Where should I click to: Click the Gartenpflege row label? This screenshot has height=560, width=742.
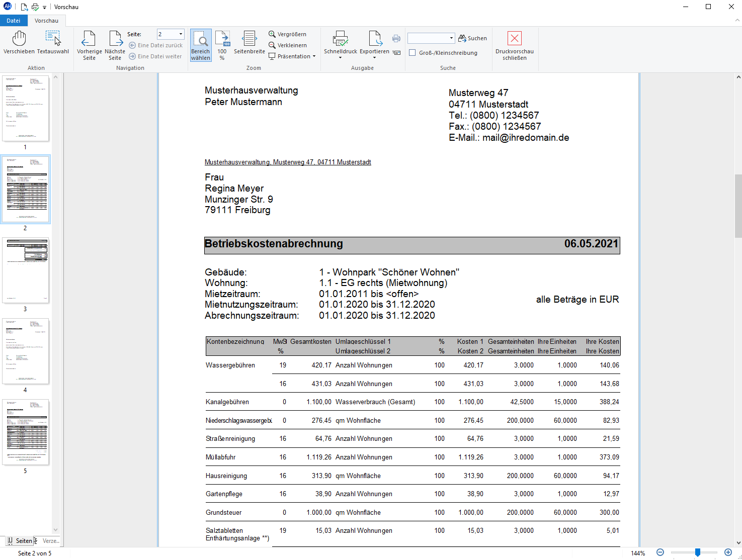click(224, 494)
